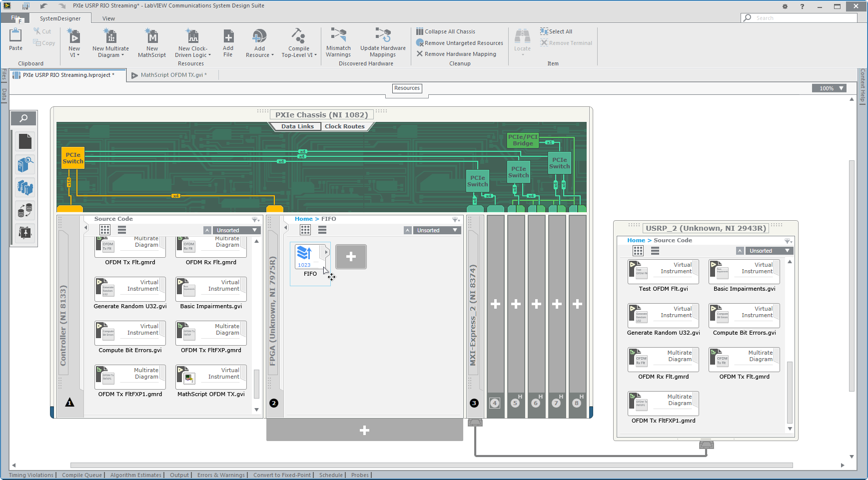Open the 100% zoom dropdown

[x=829, y=88]
